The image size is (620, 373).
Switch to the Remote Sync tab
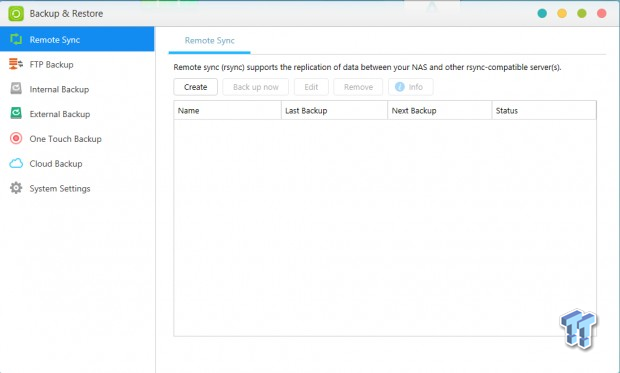(x=210, y=40)
